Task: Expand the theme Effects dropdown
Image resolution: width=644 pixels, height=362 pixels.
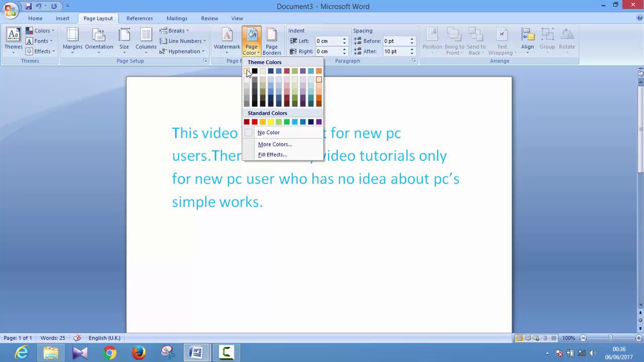Action: pyautogui.click(x=40, y=51)
